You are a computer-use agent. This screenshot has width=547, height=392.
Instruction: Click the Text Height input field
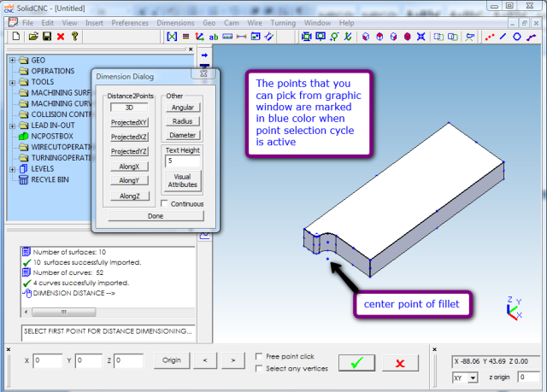(183, 161)
